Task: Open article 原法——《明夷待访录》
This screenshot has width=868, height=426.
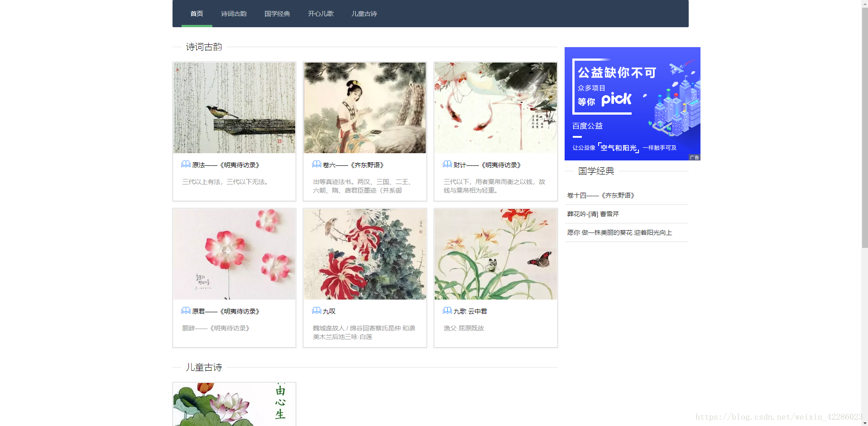Action: coord(226,165)
